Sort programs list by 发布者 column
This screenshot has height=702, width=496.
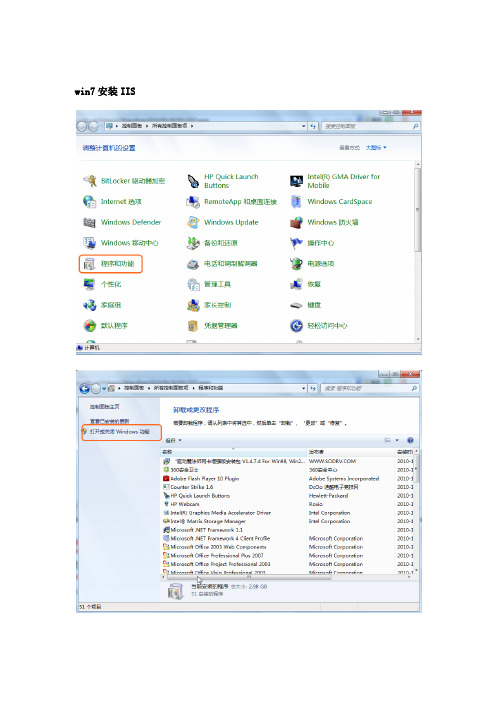click(x=351, y=452)
